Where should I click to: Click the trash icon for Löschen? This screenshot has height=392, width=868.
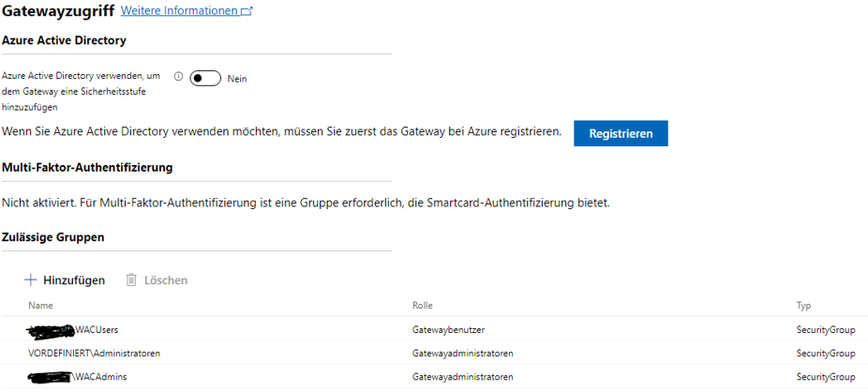(x=131, y=279)
